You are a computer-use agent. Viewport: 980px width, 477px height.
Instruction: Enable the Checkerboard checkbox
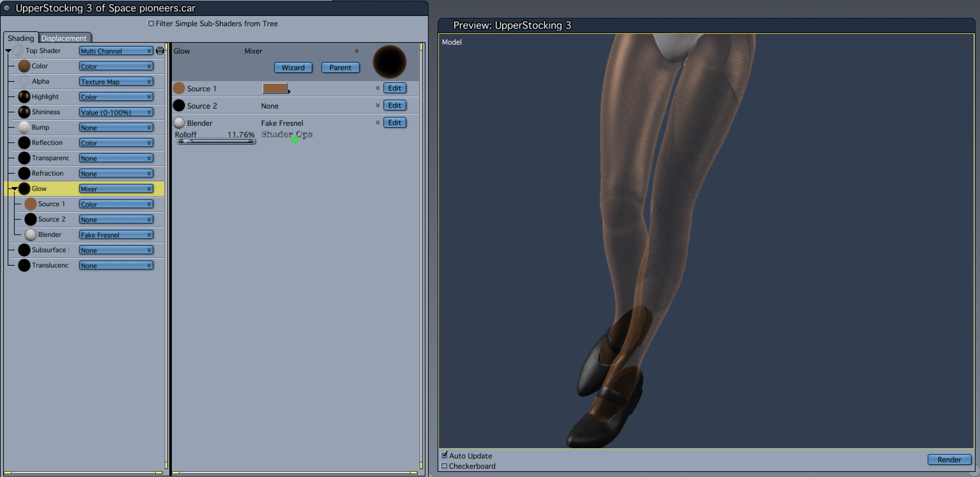444,466
